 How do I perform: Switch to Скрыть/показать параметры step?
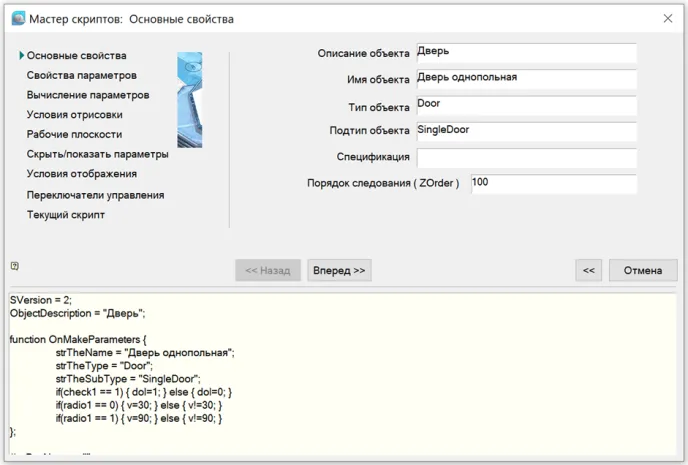(x=97, y=154)
